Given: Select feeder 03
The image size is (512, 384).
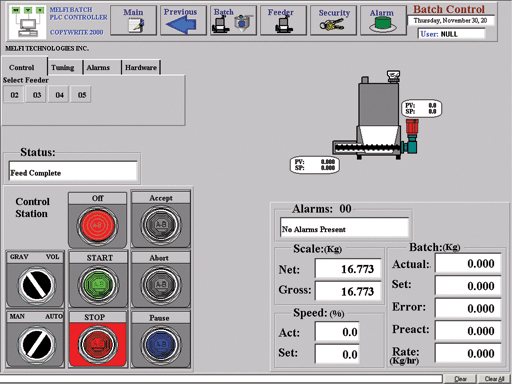Looking at the screenshot, I should [x=37, y=95].
